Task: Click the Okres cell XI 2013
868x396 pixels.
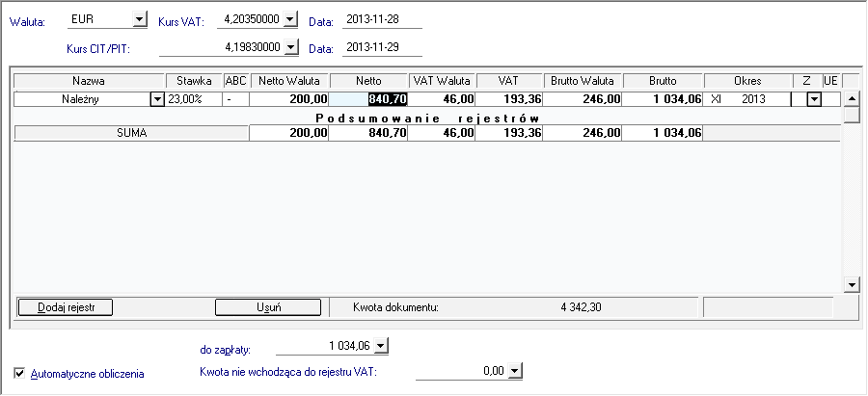Action: (x=746, y=98)
